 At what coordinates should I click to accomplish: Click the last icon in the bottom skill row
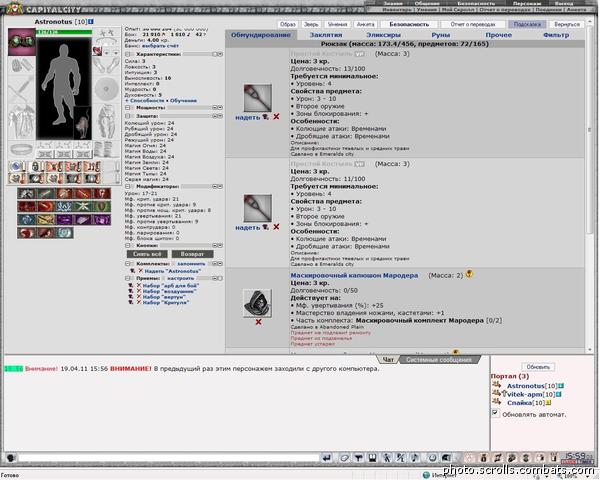[64, 233]
